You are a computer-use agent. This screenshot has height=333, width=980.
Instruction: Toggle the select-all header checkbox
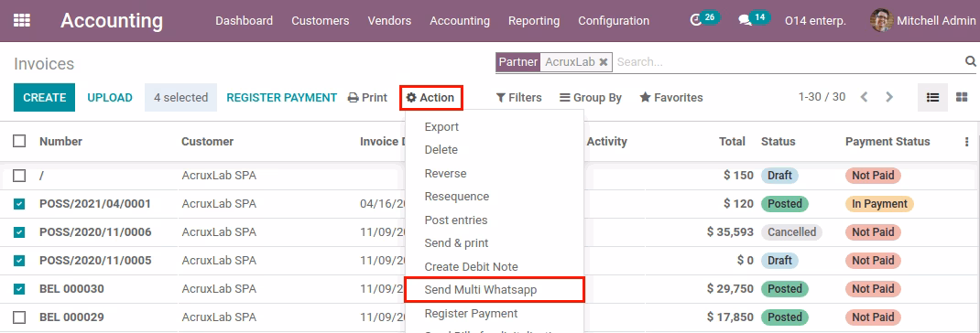tap(19, 141)
